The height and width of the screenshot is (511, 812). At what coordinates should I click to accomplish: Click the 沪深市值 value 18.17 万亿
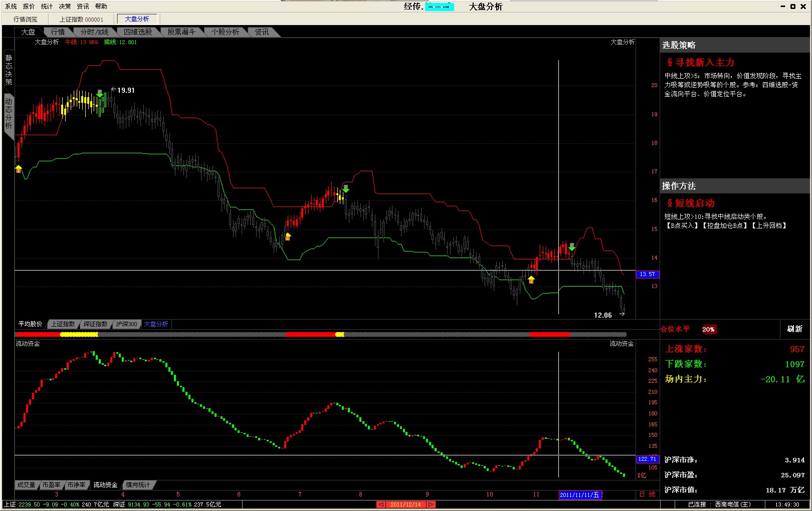[x=785, y=490]
